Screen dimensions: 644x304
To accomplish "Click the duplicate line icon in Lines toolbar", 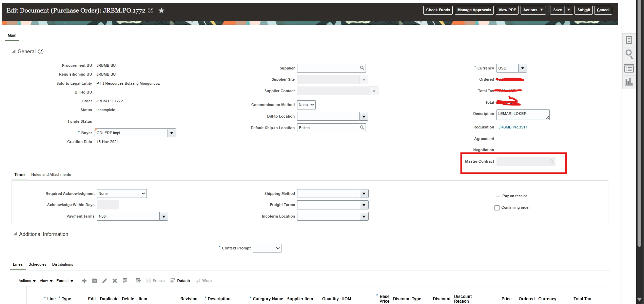I will click(x=95, y=281).
